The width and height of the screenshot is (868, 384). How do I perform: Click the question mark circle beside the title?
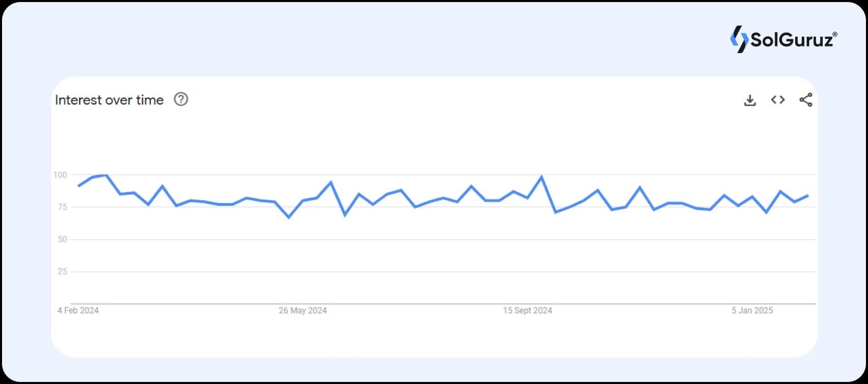pos(181,99)
